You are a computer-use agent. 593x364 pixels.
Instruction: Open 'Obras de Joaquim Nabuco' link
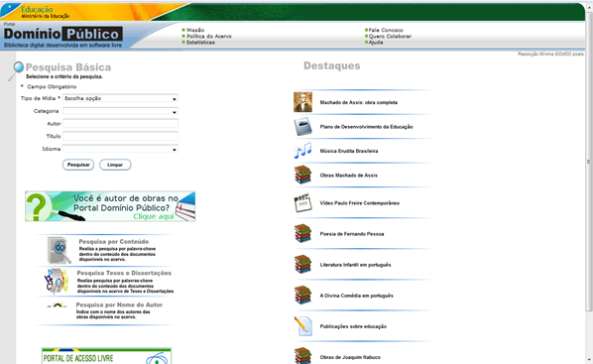pyautogui.click(x=350, y=357)
